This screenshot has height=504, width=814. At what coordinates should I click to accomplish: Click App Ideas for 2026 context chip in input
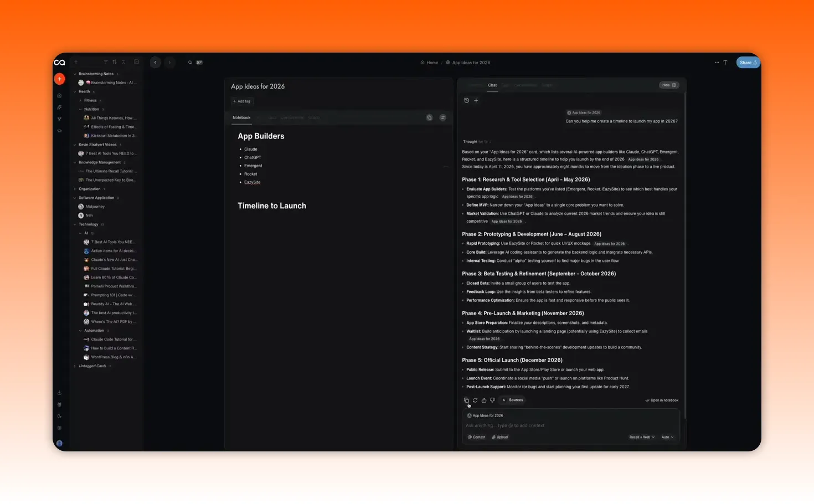click(x=485, y=415)
